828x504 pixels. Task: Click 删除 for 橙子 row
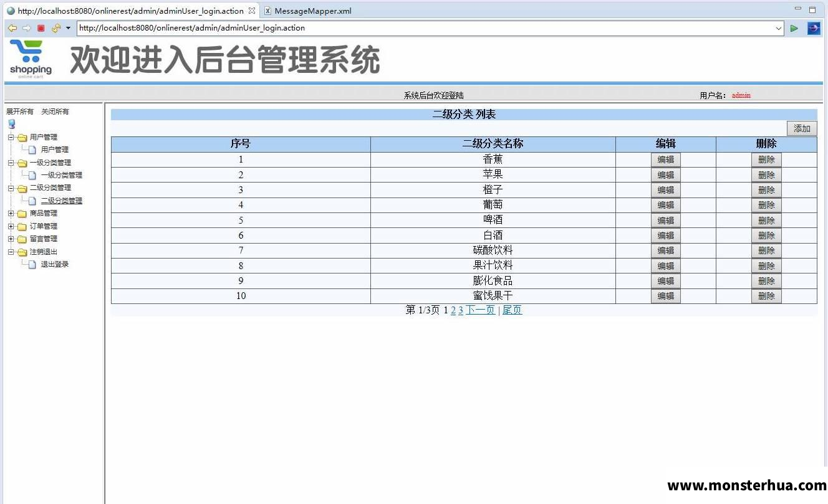click(766, 190)
